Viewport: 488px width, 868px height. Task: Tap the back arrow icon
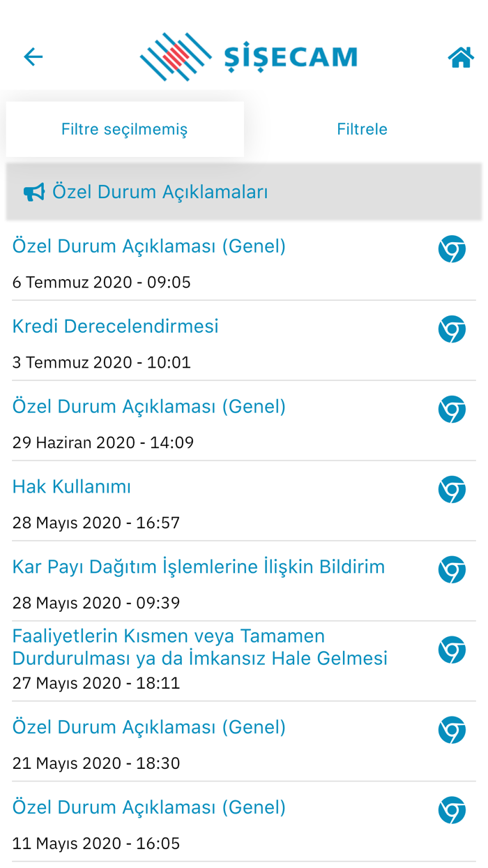coord(33,57)
